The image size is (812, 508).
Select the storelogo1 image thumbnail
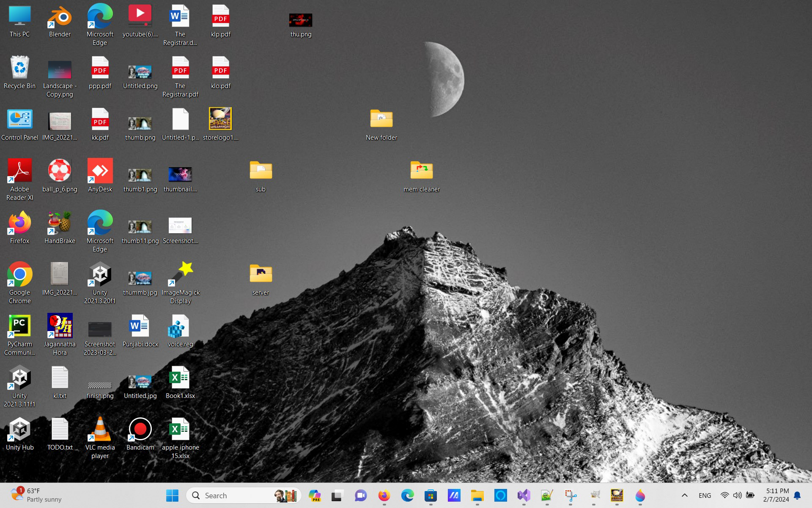220,124
